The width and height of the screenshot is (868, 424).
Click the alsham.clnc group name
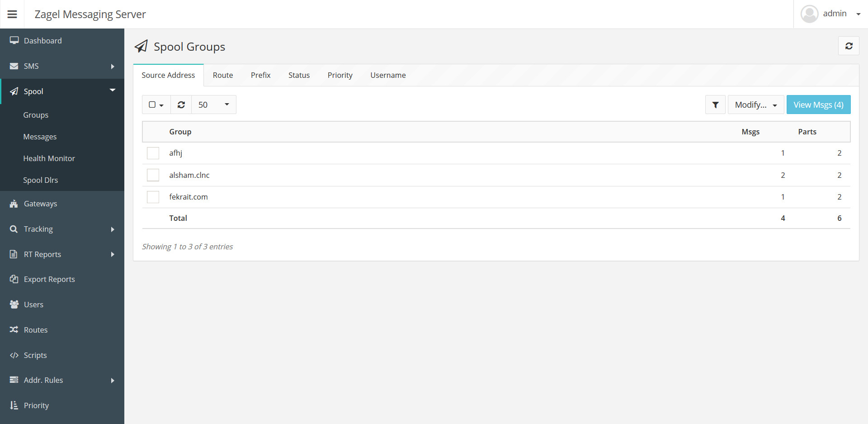pos(189,175)
